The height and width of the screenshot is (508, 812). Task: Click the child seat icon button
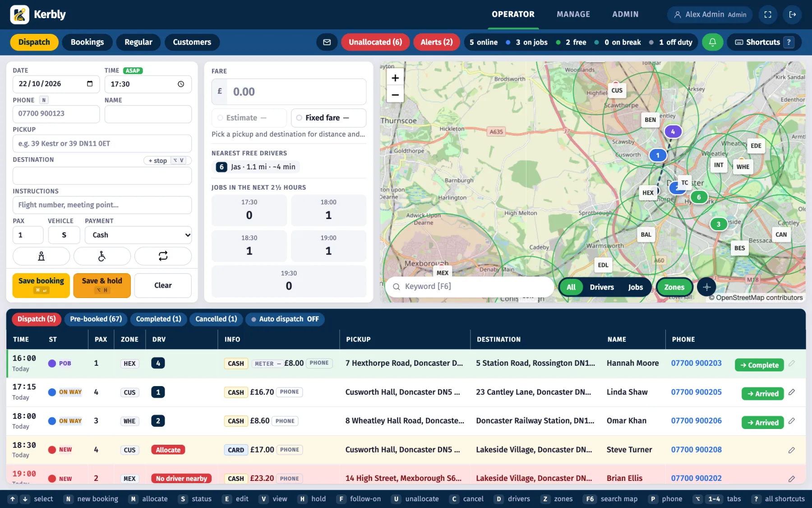click(x=41, y=256)
